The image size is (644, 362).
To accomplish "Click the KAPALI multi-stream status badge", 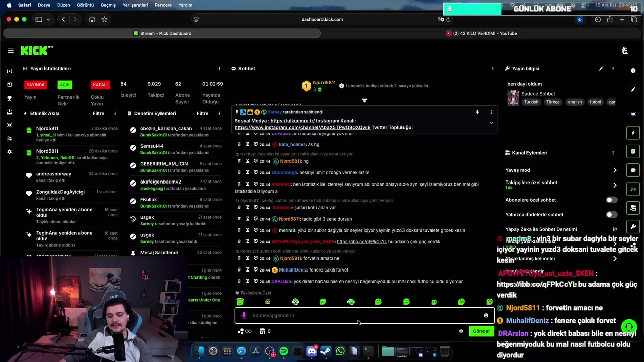I will click(x=100, y=85).
